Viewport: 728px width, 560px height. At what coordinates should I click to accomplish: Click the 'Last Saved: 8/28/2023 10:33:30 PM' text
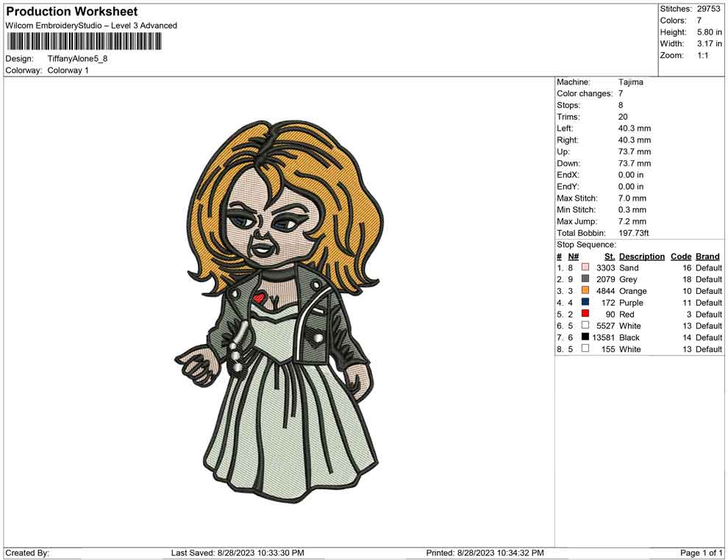pyautogui.click(x=238, y=553)
